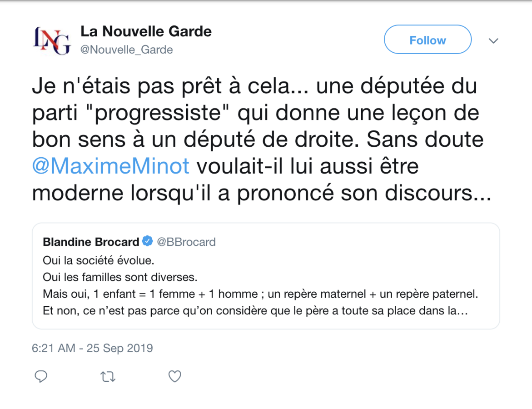This screenshot has height=409, width=532.
Task: Open the retweet options via its icon
Action: 108,376
